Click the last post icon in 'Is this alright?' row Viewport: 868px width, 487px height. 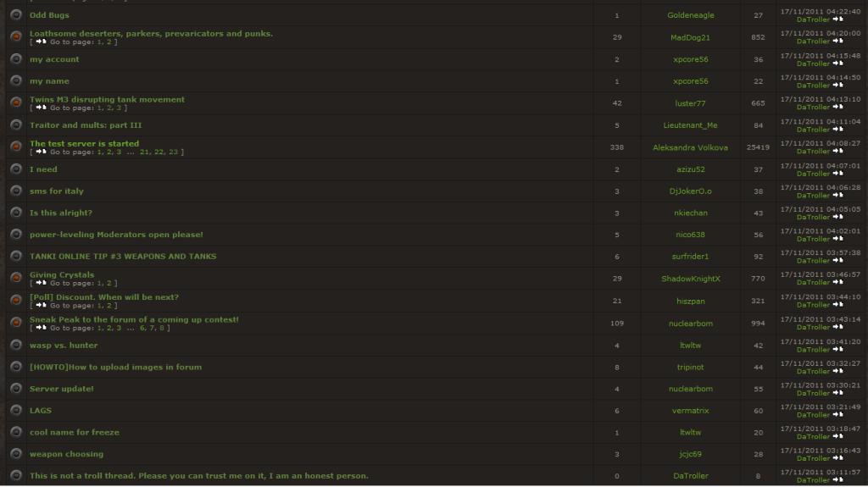click(x=837, y=217)
